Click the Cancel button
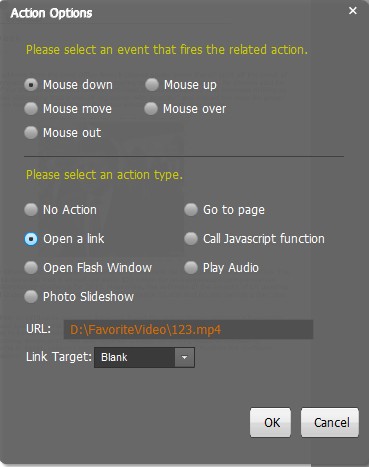 tap(330, 422)
